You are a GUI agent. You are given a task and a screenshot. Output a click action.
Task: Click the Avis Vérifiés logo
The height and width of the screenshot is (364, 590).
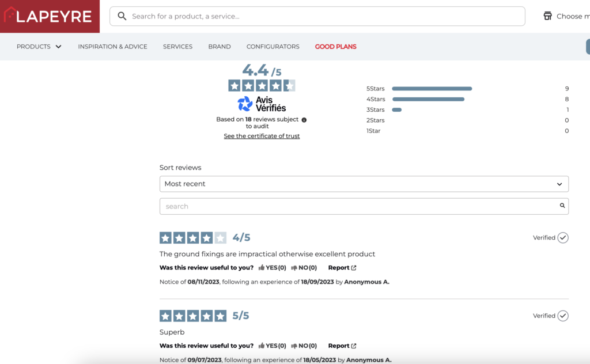(262, 104)
